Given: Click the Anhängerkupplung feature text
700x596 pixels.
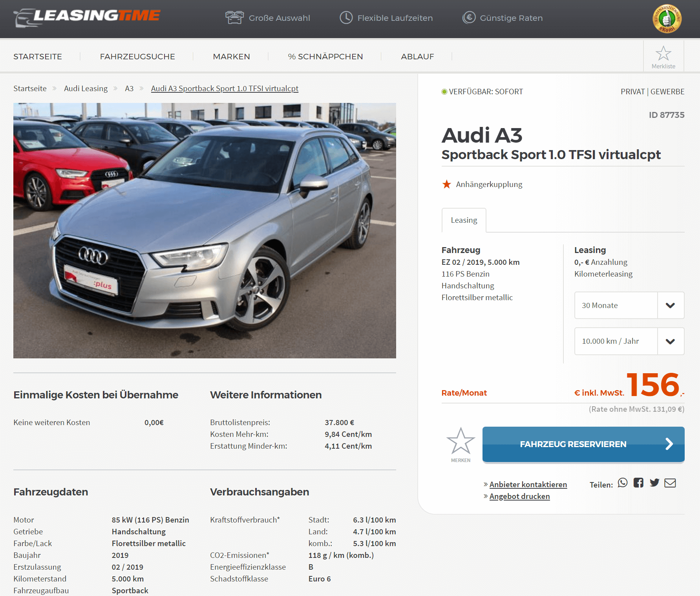Looking at the screenshot, I should (489, 184).
